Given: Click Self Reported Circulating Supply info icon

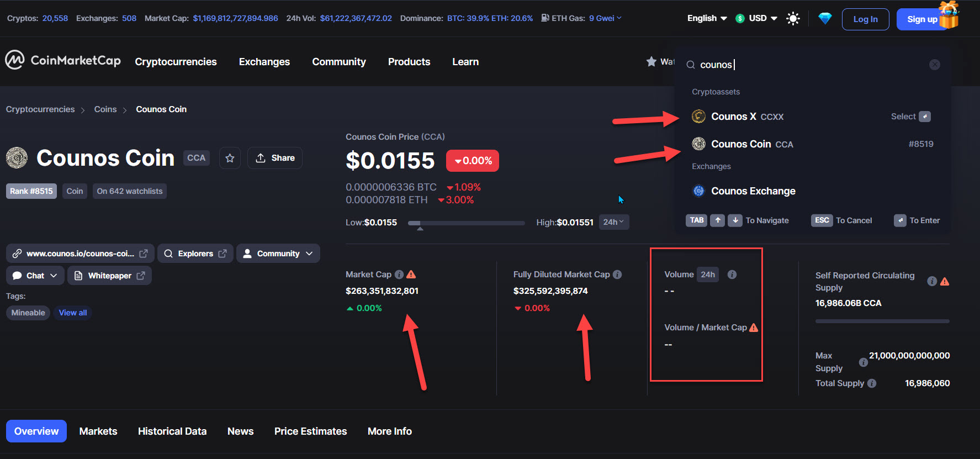Looking at the screenshot, I should (932, 281).
